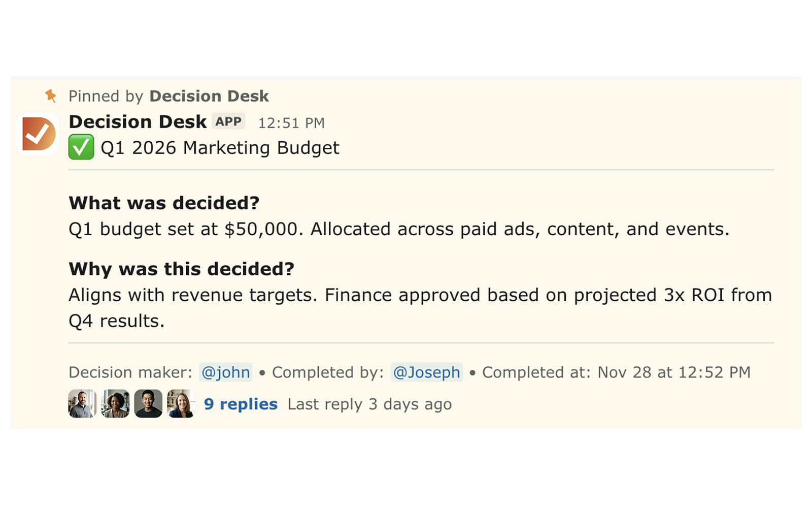Image resolution: width=812 pixels, height=508 pixels.
Task: Click the APP badge next to sender name
Action: tap(228, 122)
